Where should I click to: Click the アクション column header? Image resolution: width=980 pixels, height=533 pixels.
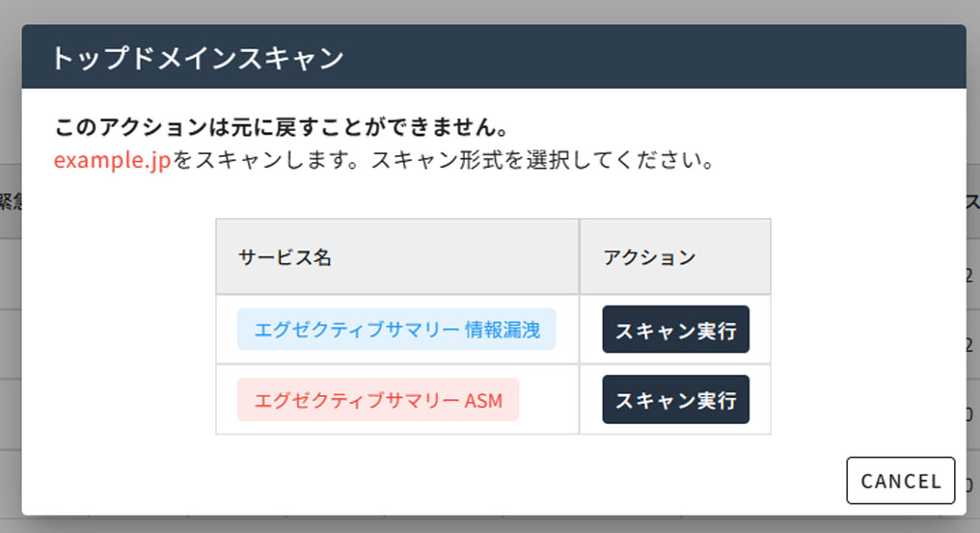tap(648, 257)
